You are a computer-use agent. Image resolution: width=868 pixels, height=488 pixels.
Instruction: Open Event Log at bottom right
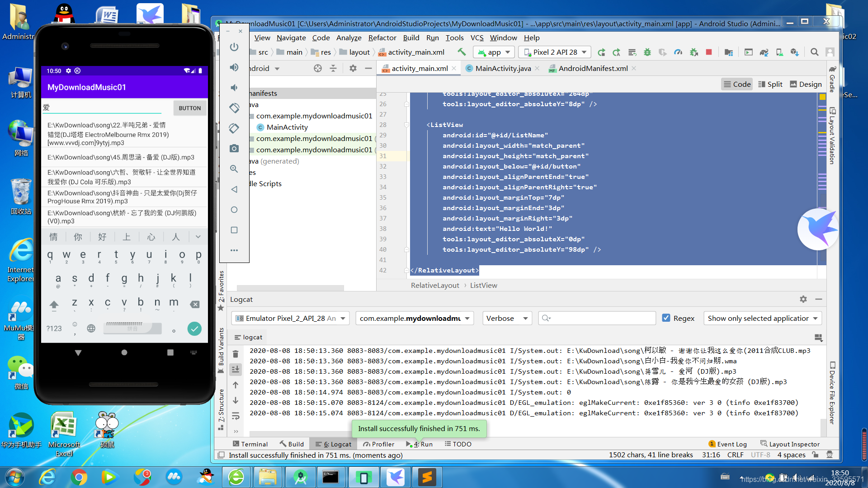[727, 444]
